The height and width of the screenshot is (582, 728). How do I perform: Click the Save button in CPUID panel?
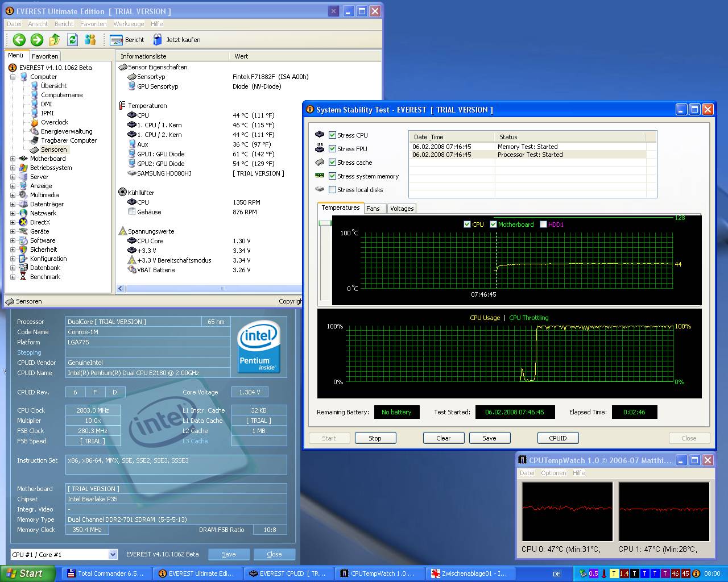click(x=229, y=554)
